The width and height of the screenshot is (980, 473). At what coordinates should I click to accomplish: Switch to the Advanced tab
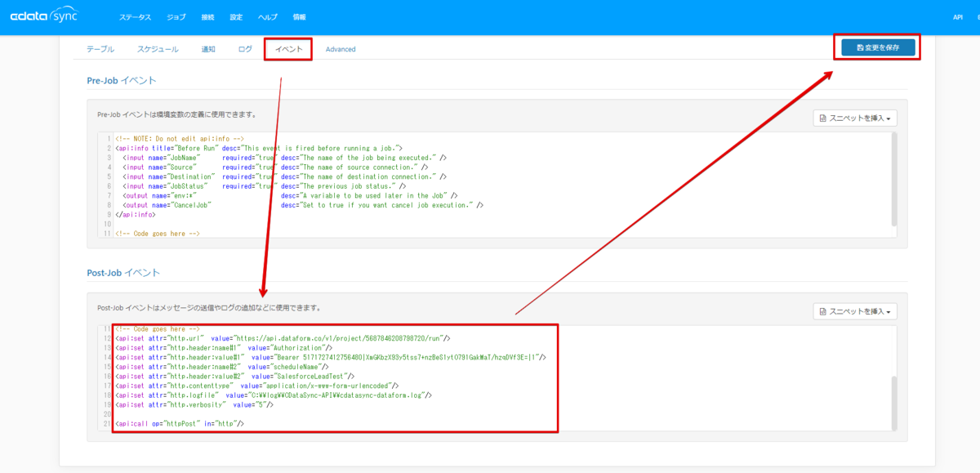tap(341, 49)
